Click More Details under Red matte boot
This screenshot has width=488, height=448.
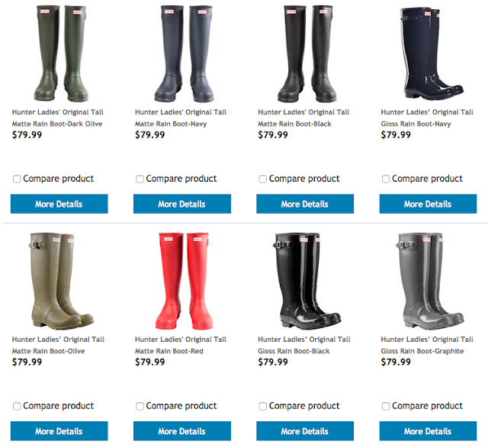coord(182,431)
